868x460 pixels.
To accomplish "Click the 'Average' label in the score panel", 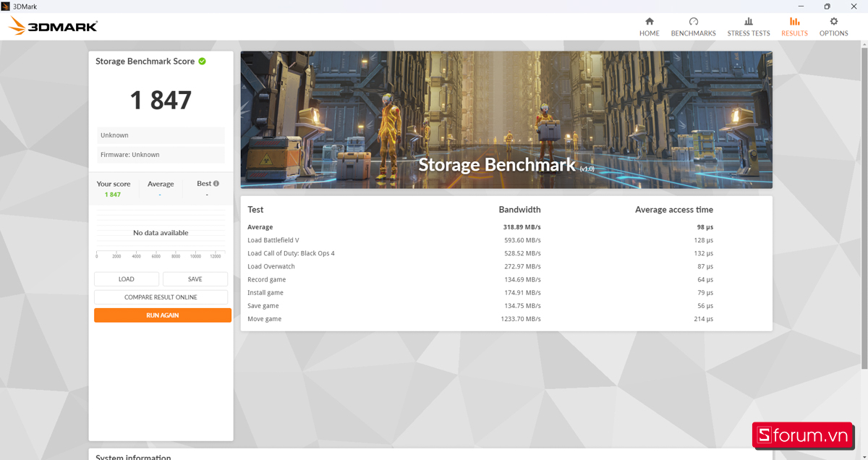I will point(161,184).
